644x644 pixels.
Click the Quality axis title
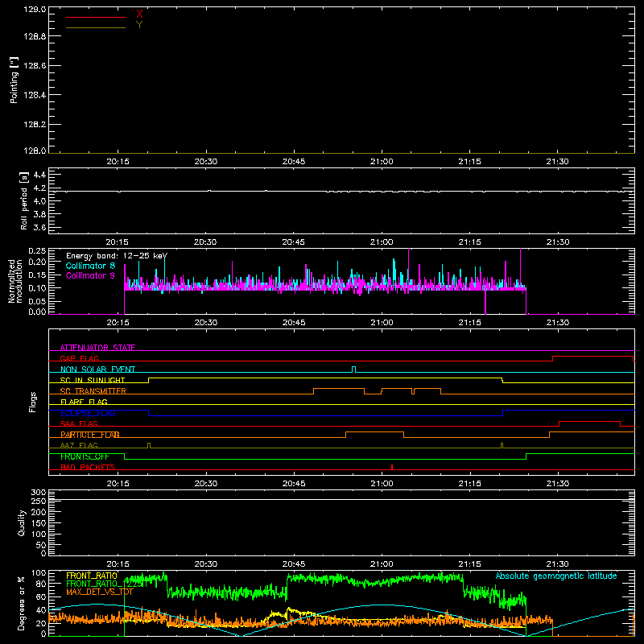[x=22, y=522]
